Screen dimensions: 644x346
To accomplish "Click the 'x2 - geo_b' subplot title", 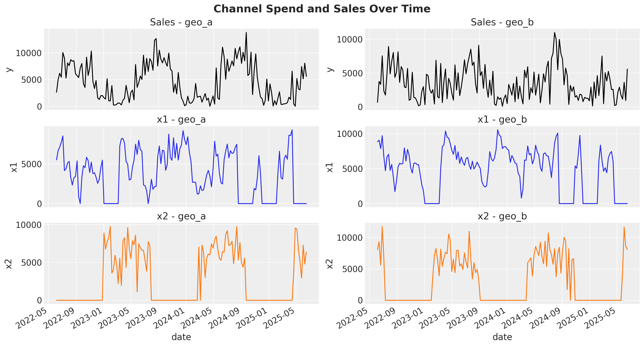I will pos(502,216).
